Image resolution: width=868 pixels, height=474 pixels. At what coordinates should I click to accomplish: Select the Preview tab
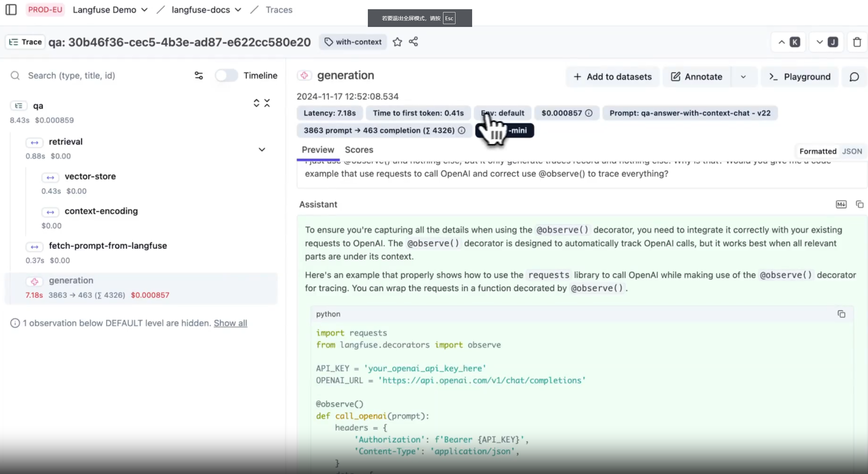pos(318,150)
